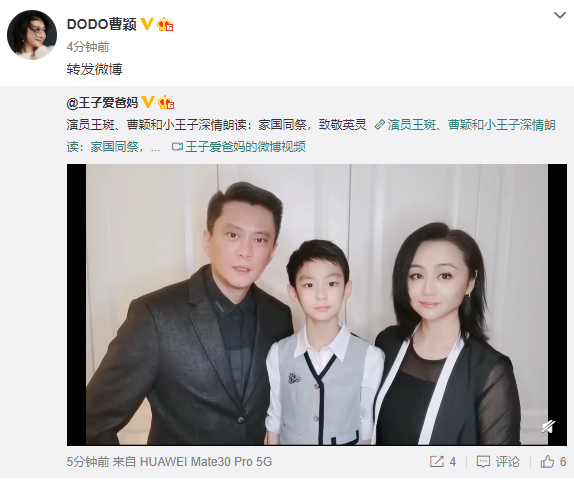
Task: Click crown badge next to 王子爱爸妈
Action: tap(166, 103)
